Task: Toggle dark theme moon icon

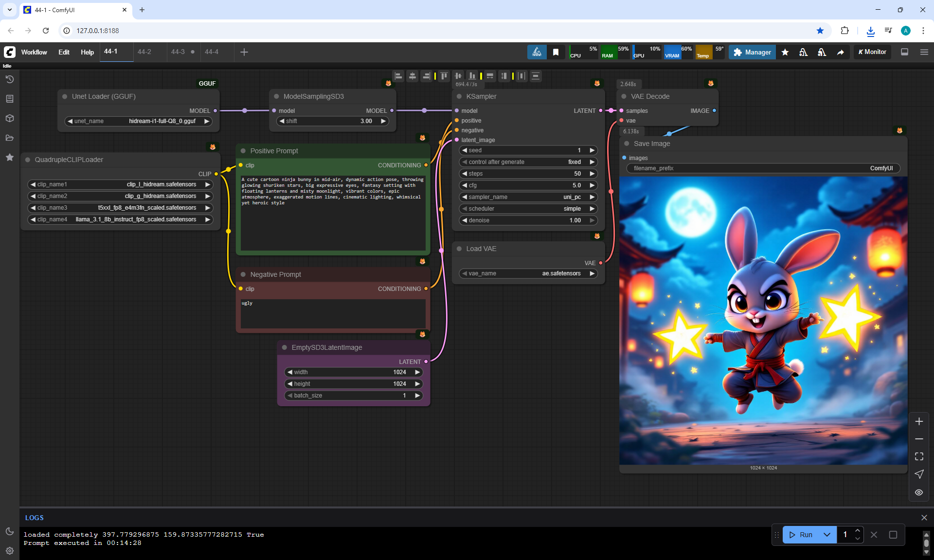Action: point(9,531)
